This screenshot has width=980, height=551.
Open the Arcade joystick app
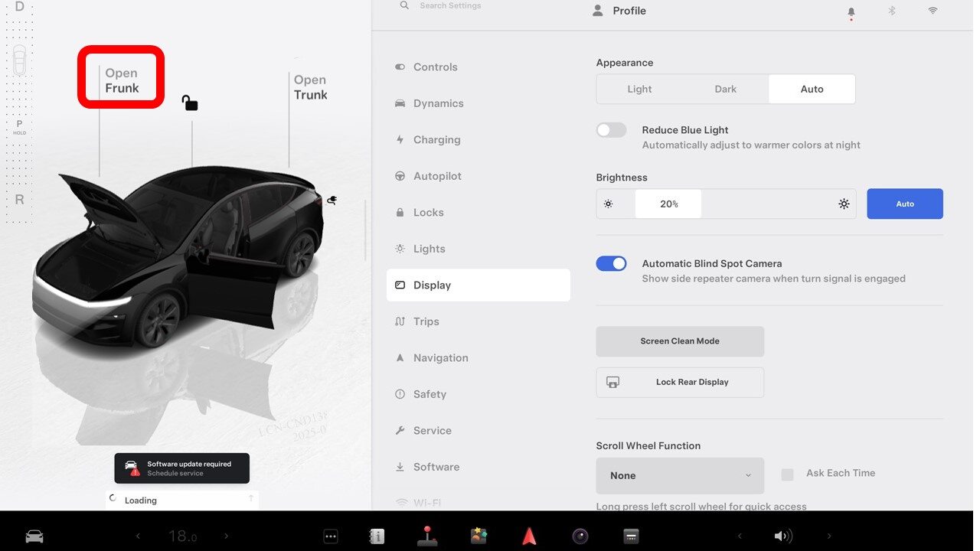point(427,536)
